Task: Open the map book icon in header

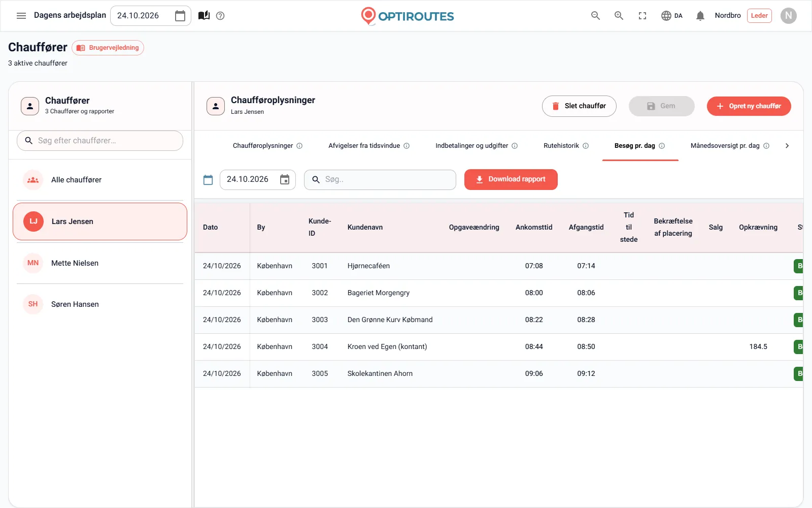Action: pos(204,16)
